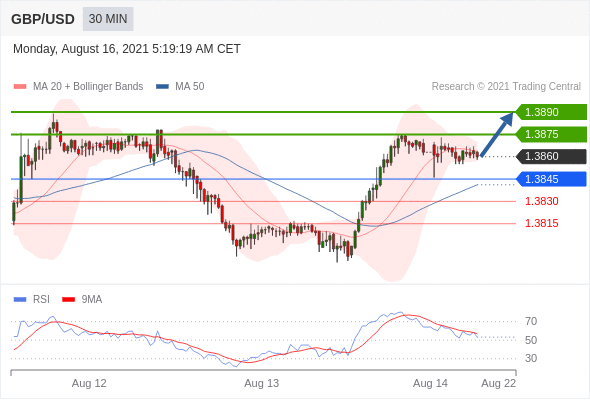This screenshot has width=590, height=400.
Task: Click the green 1.3890 resistance price tag
Action: (551, 112)
